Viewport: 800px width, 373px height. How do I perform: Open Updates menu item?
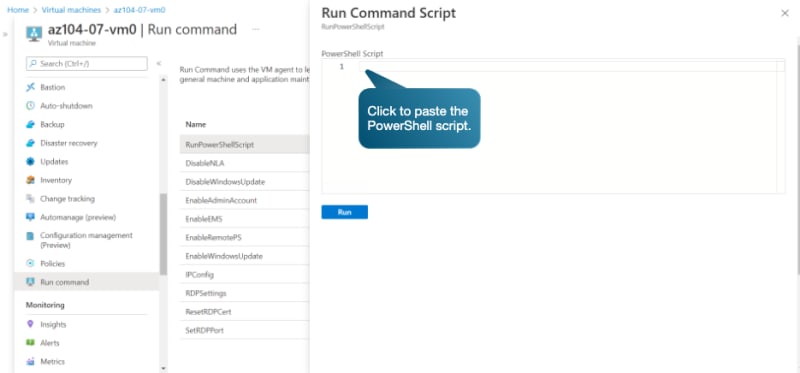click(54, 162)
